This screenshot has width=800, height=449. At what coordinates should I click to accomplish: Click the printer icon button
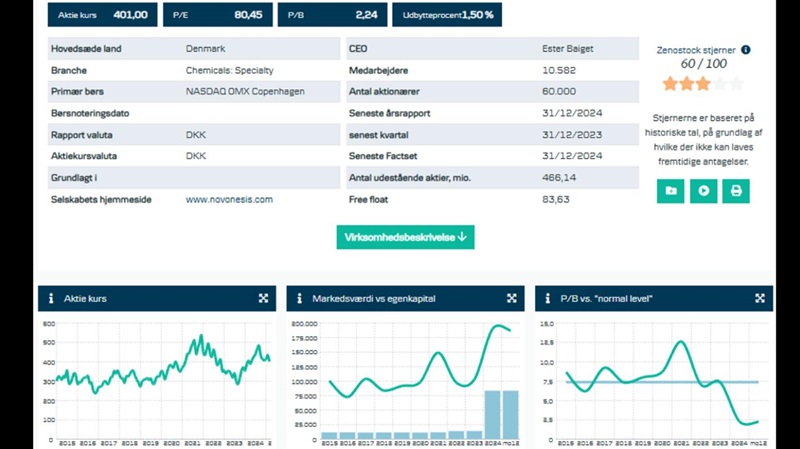point(736,190)
